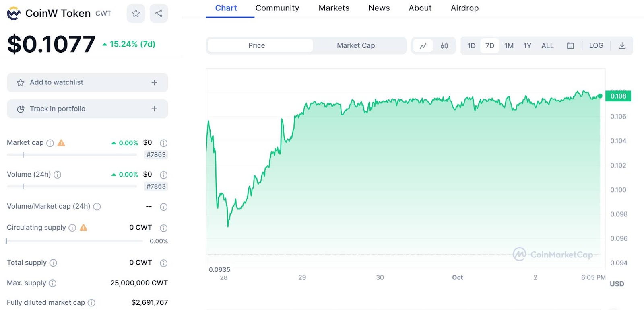The width and height of the screenshot is (644, 310).
Task: Open Total supply label info icon
Action: point(53,263)
